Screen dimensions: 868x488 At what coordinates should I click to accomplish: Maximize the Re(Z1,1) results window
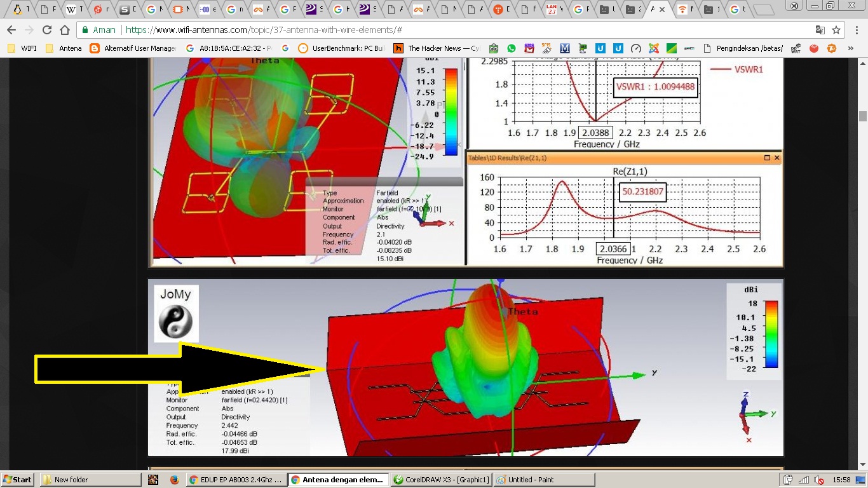click(767, 158)
